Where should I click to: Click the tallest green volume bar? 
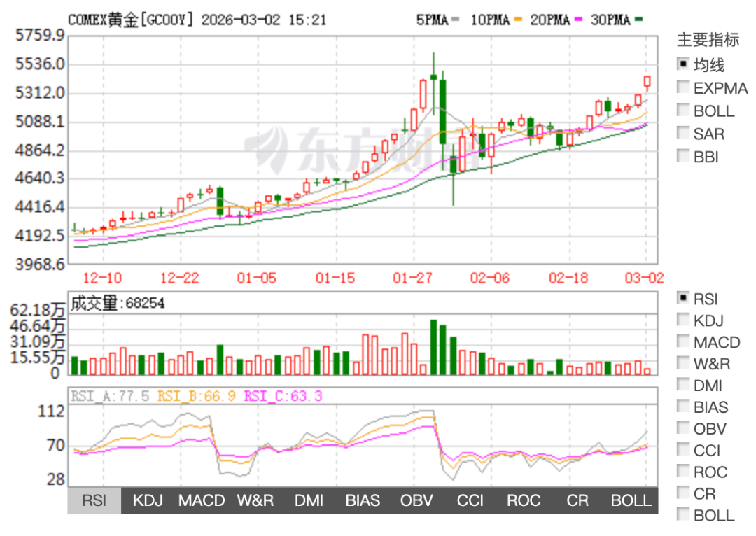tap(433, 348)
